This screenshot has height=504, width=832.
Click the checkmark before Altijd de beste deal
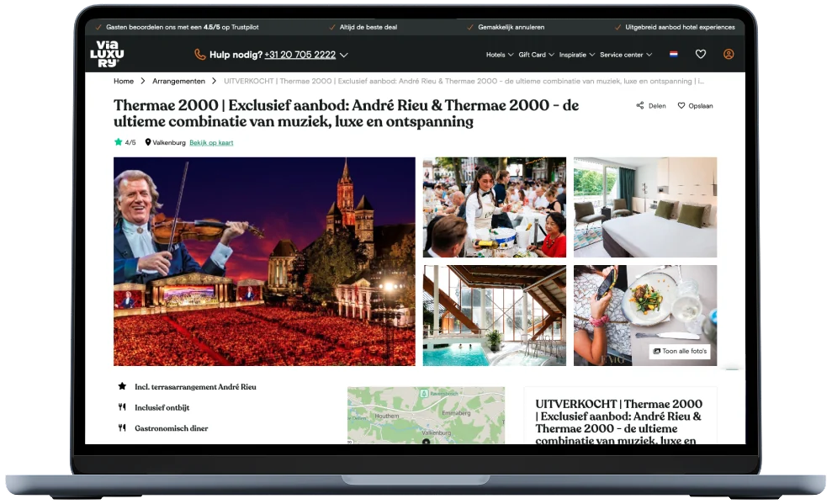point(332,27)
